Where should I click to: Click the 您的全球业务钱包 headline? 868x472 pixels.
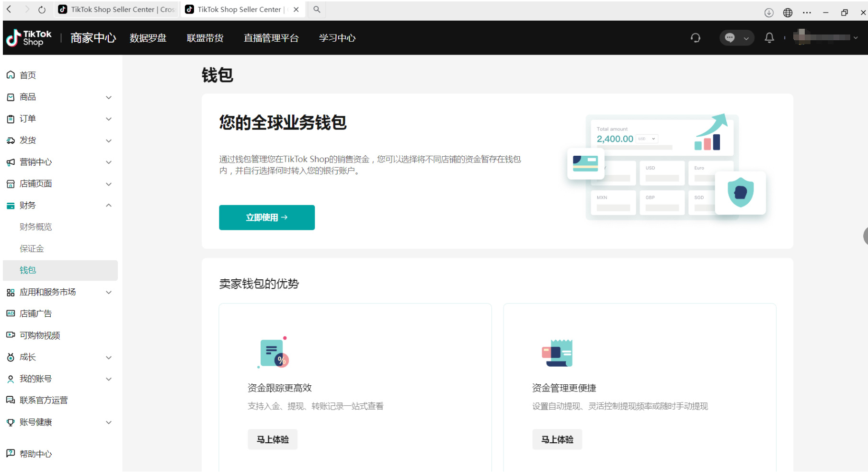283,123
